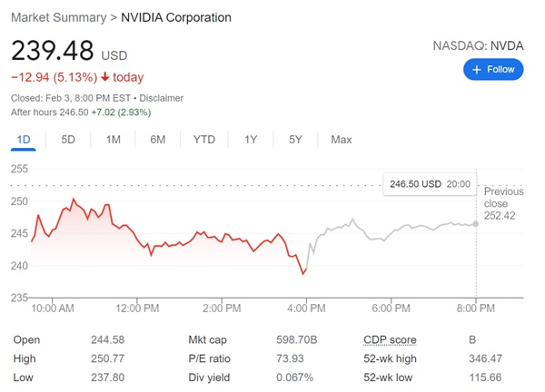Select the 1D chart range tab
This screenshot has height=392, width=545.
click(x=24, y=140)
